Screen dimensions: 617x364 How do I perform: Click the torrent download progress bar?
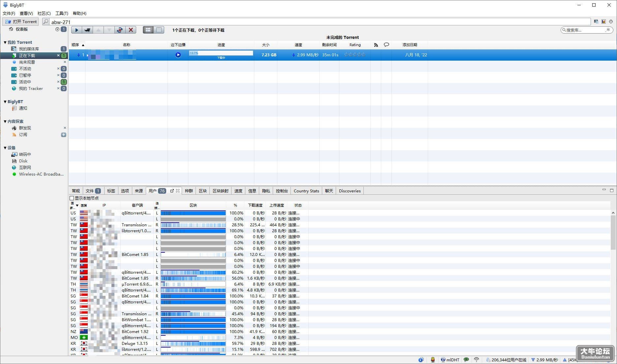pos(221,53)
